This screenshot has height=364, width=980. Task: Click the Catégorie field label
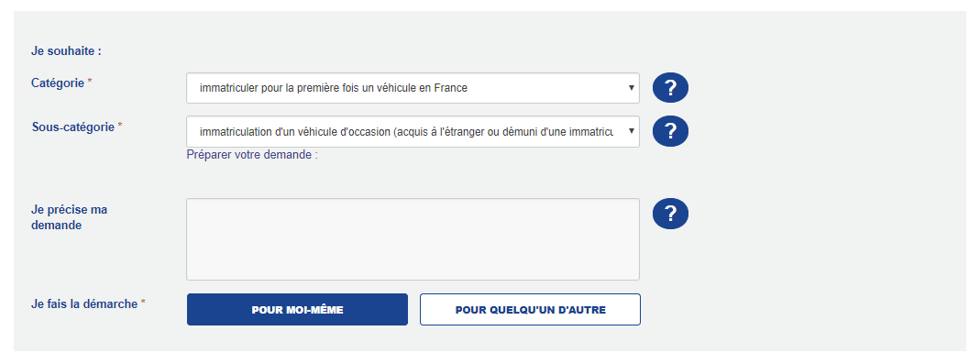click(58, 83)
